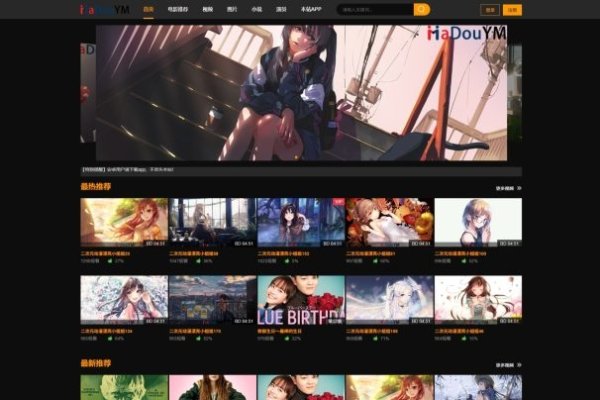Open the snowy pink-coat girl thumbnail
This screenshot has height=400, width=600.
click(124, 300)
